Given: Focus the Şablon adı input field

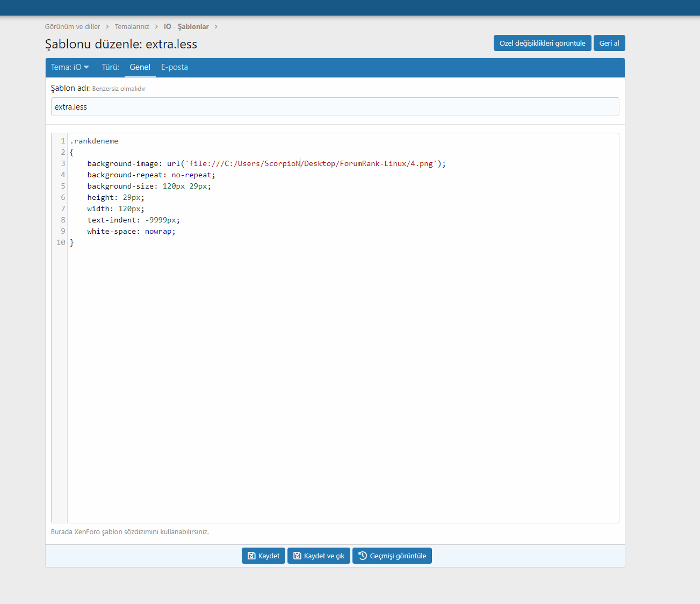Looking at the screenshot, I should 335,106.
